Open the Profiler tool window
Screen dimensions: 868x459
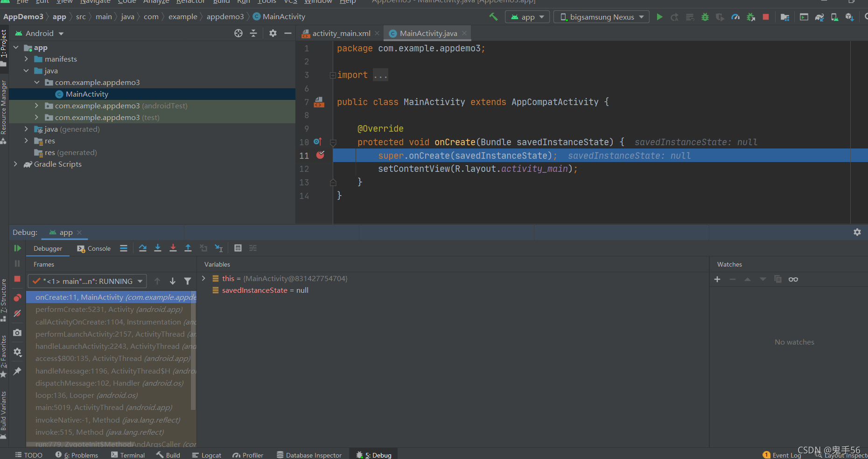(248, 455)
